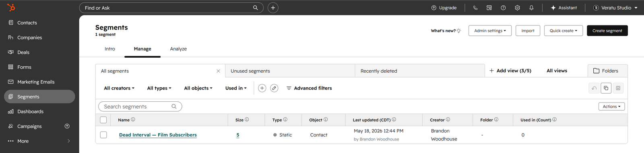Open the notifications bell icon
This screenshot has height=153, width=644.
[531, 8]
